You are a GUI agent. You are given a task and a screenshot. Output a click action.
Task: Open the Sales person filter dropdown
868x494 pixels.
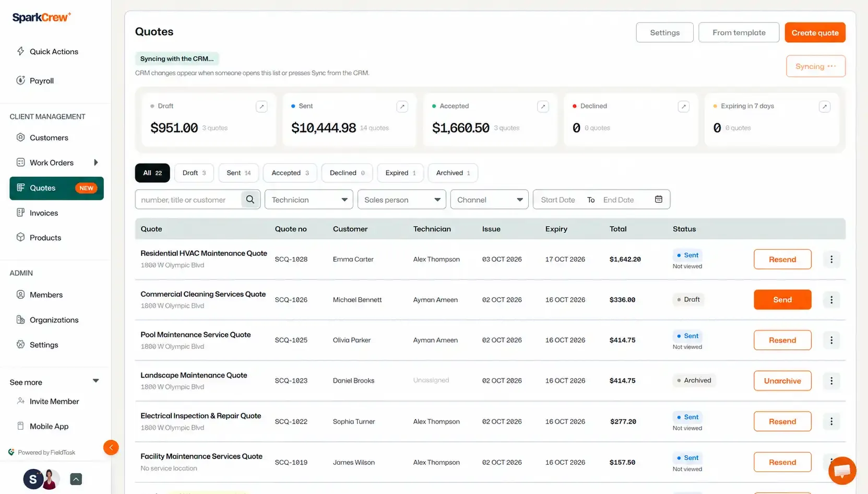click(x=402, y=199)
